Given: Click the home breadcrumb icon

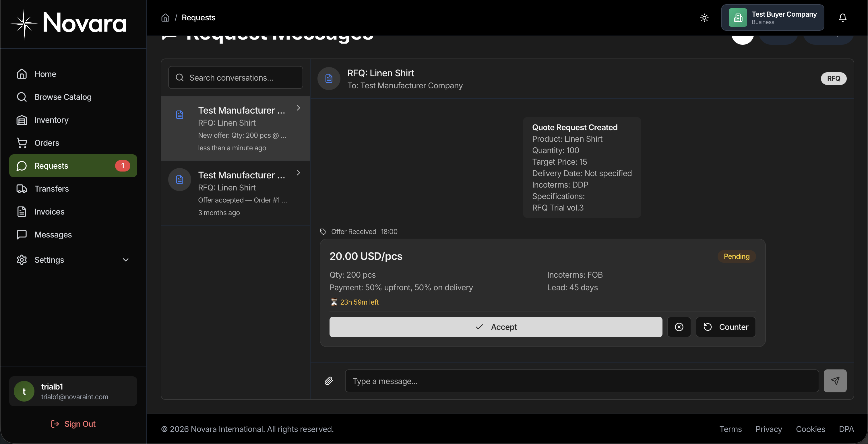Looking at the screenshot, I should [165, 17].
